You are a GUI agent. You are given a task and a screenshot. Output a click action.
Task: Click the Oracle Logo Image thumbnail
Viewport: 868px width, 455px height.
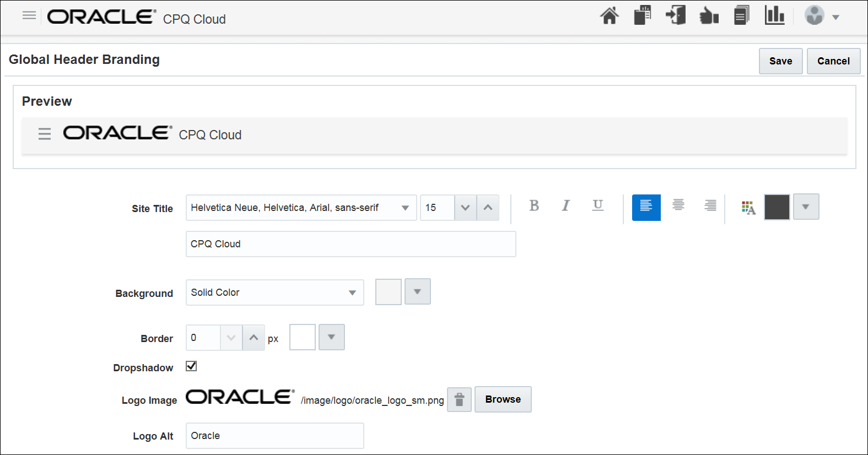pyautogui.click(x=240, y=397)
